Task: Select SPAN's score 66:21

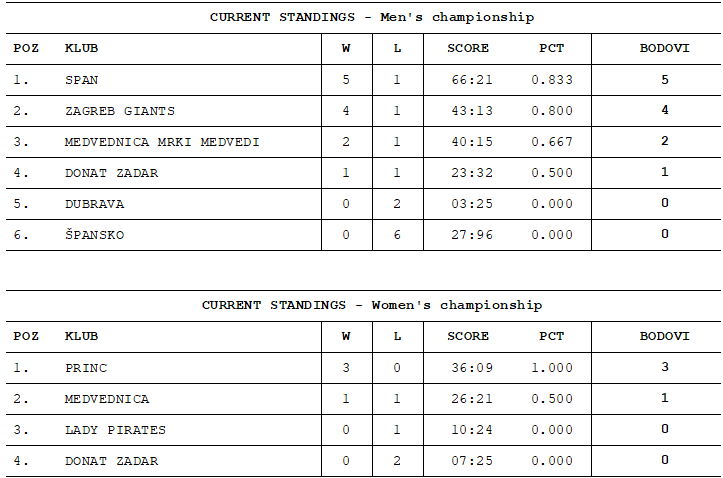Action: [472, 80]
